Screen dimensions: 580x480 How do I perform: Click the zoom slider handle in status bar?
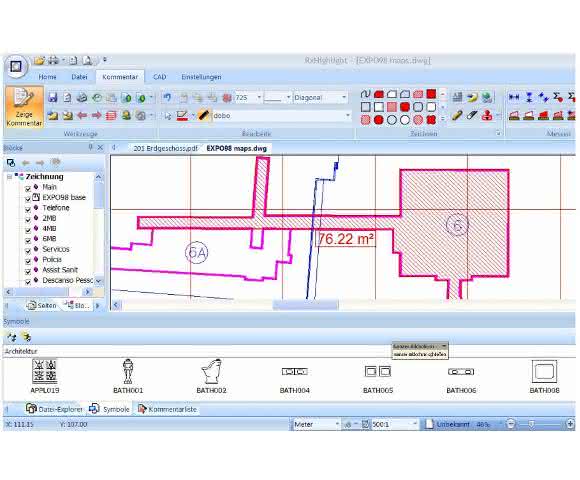click(531, 424)
